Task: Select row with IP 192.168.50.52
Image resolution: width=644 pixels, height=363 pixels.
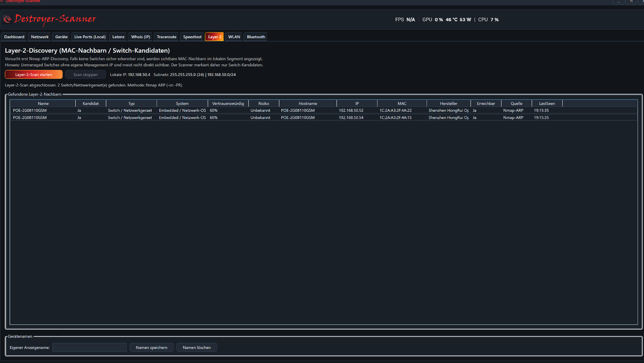Action: pyautogui.click(x=324, y=110)
